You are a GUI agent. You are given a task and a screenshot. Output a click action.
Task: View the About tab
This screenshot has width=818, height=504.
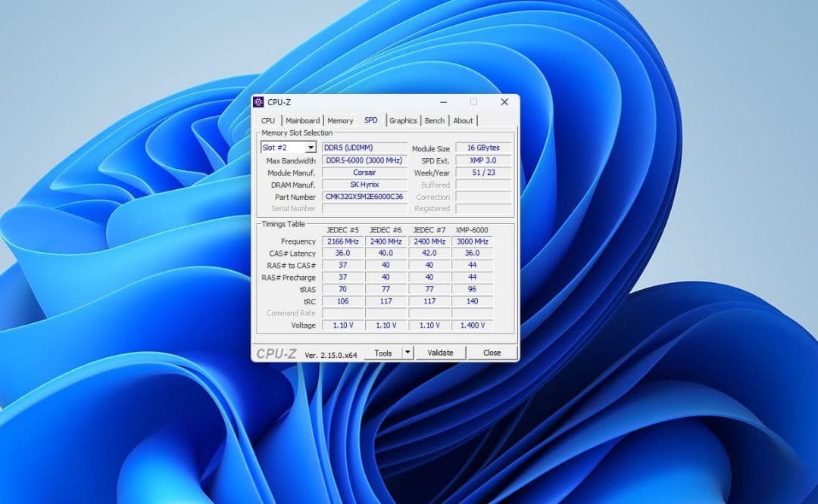(463, 120)
